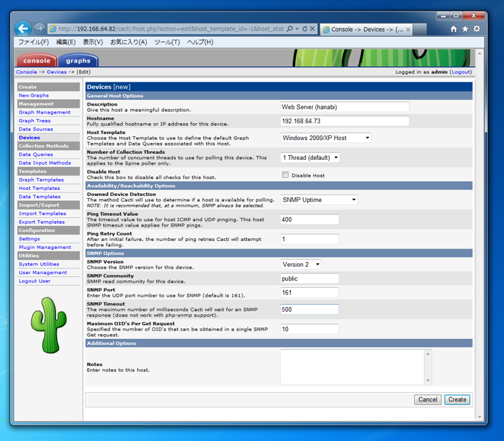This screenshot has height=441, width=504.
Task: Follow the Devices breadcrumb link
Action: (x=57, y=72)
